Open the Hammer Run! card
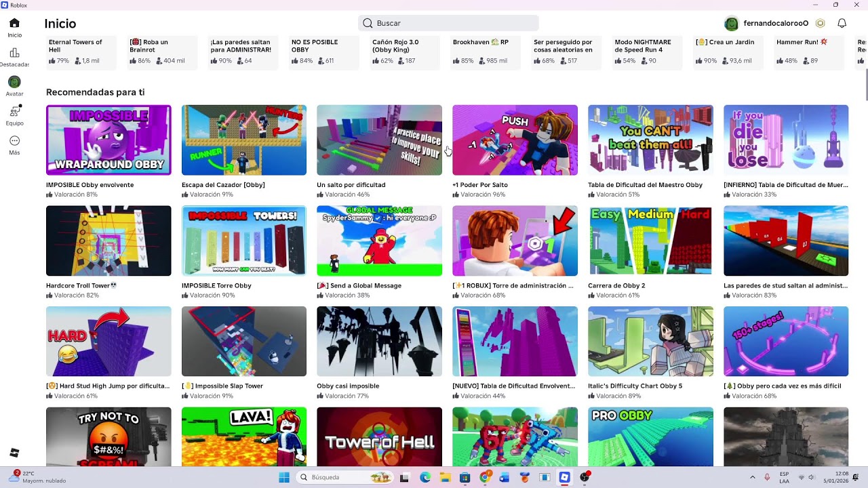 [809, 52]
